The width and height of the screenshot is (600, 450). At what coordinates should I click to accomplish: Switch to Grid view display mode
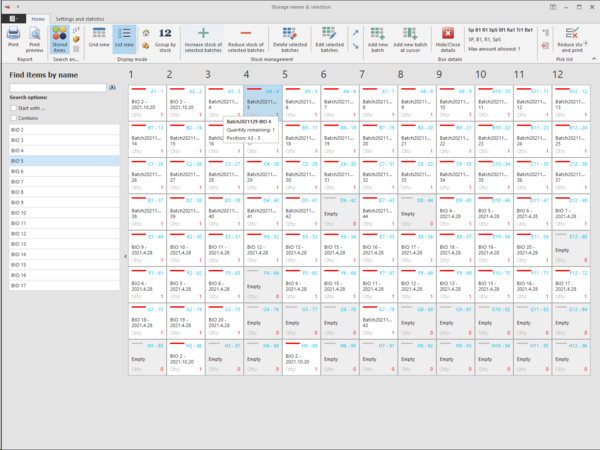pos(99,38)
